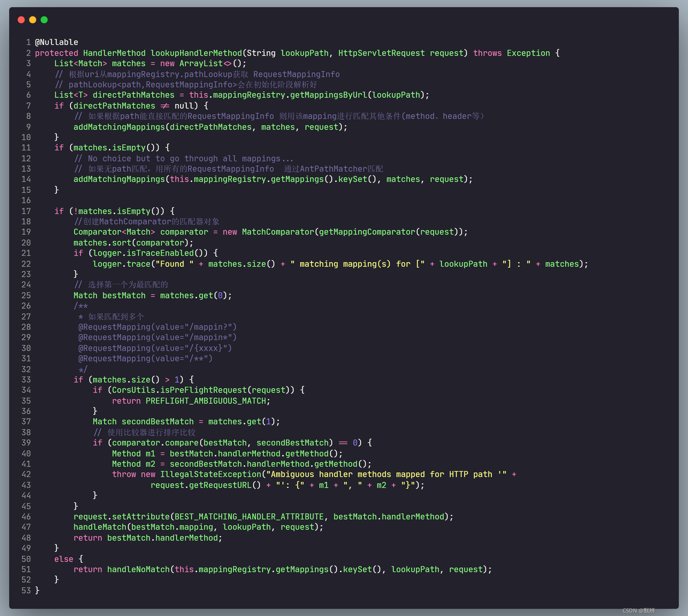Click 'keySet()' on line 14
688x616 pixels.
coord(357,179)
